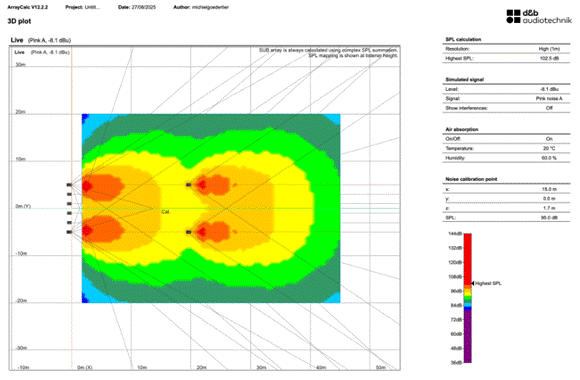Click the '84dB' legend label
Viewport: 580px width, 380px height.
click(x=456, y=305)
